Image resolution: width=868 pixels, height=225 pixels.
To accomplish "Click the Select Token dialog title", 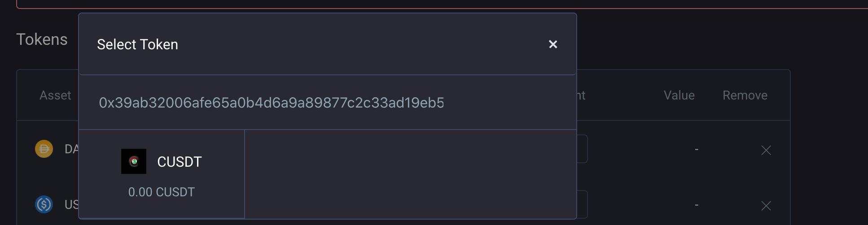I will point(137,44).
